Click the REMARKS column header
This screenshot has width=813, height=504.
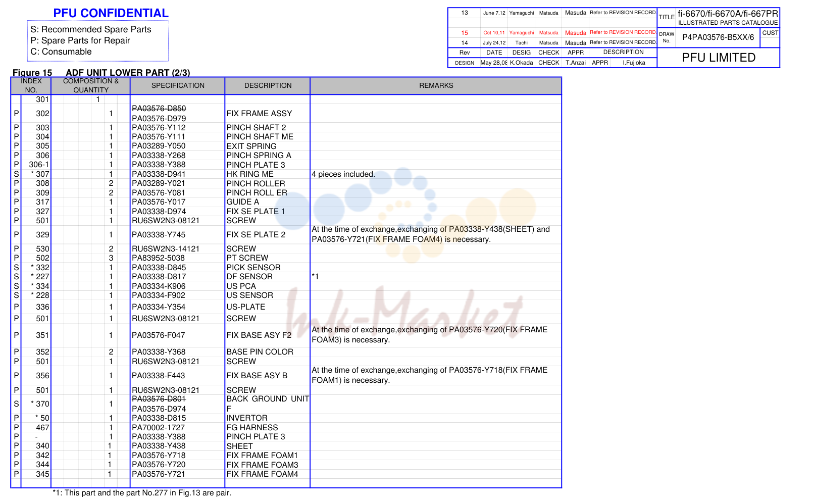coord(436,85)
